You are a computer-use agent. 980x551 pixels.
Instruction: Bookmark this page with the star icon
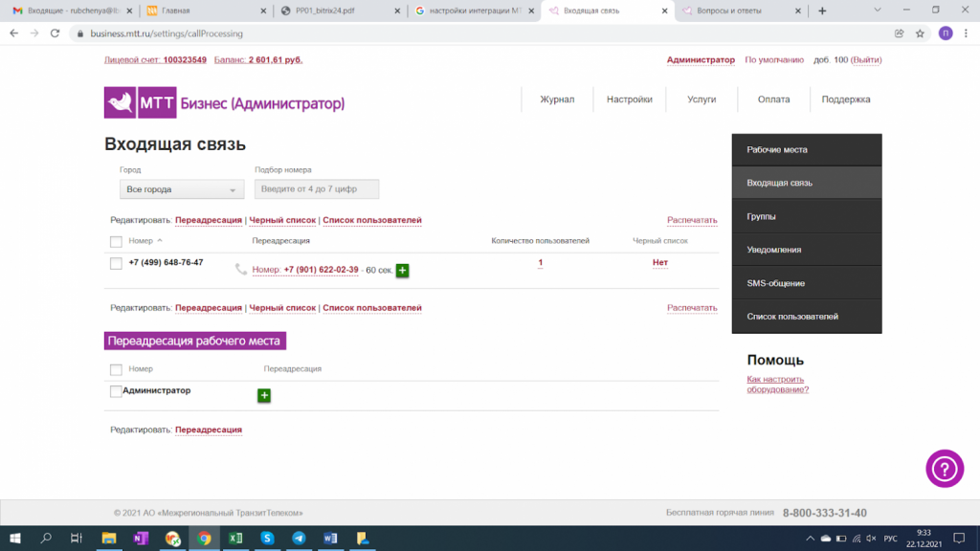920,33
